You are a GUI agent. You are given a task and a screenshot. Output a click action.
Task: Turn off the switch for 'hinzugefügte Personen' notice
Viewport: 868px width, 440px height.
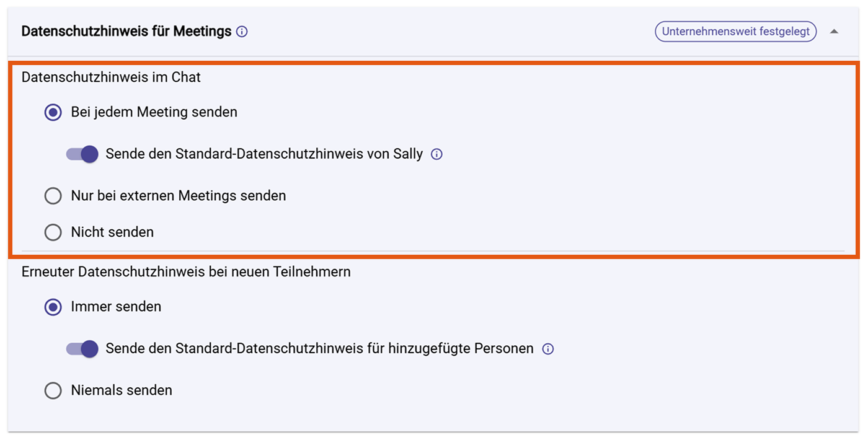(x=82, y=349)
